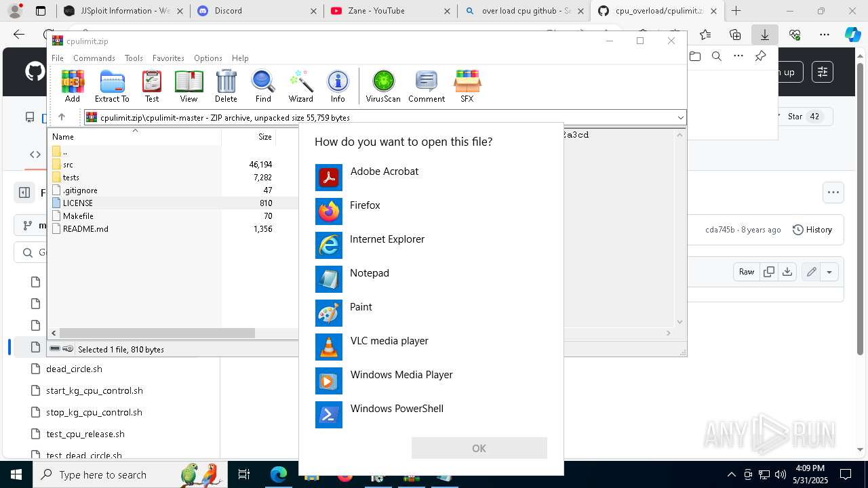Click the Extract To toolbar icon
Viewport: 868px width, 488px height.
point(112,86)
